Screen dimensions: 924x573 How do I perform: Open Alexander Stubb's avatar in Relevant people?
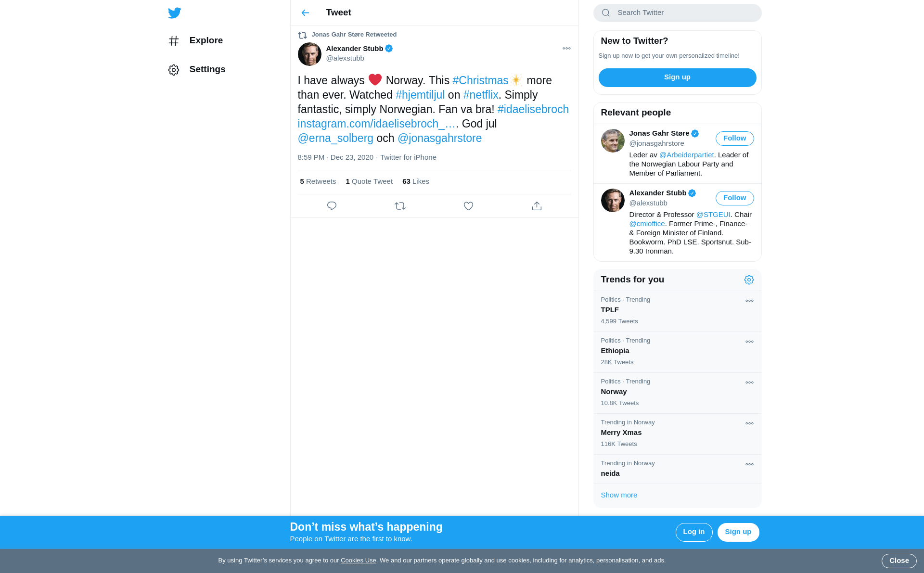coord(613,200)
